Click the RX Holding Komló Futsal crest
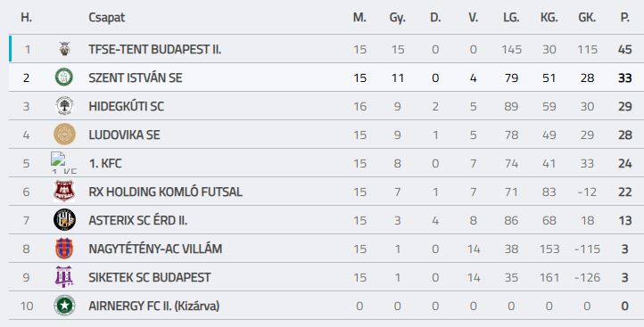 point(64,191)
